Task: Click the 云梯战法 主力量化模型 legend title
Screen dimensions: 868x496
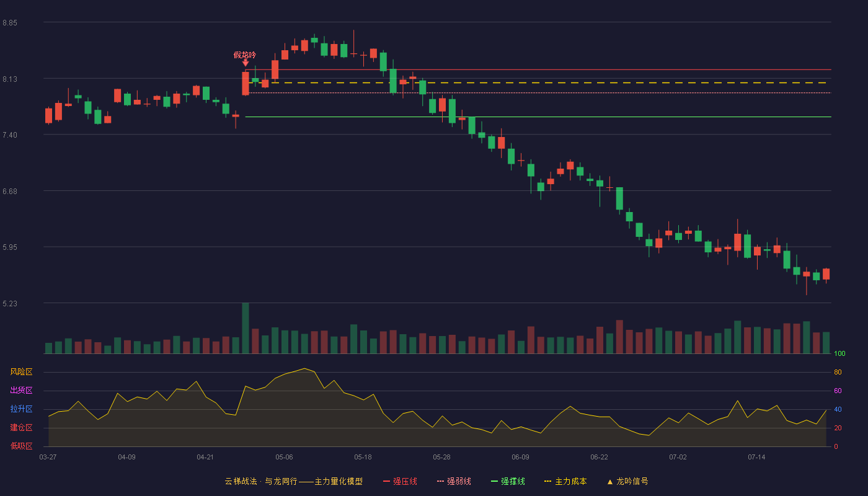Action: (x=293, y=482)
